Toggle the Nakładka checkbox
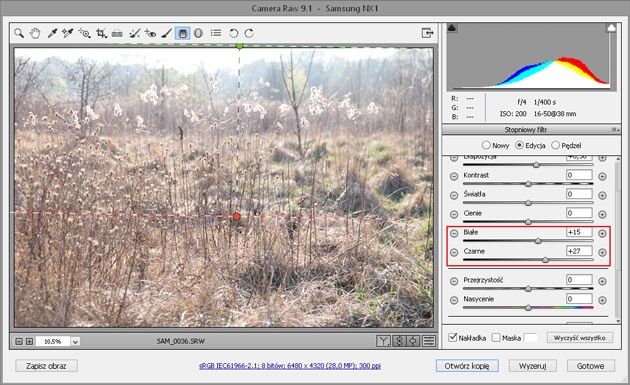 coord(453,337)
